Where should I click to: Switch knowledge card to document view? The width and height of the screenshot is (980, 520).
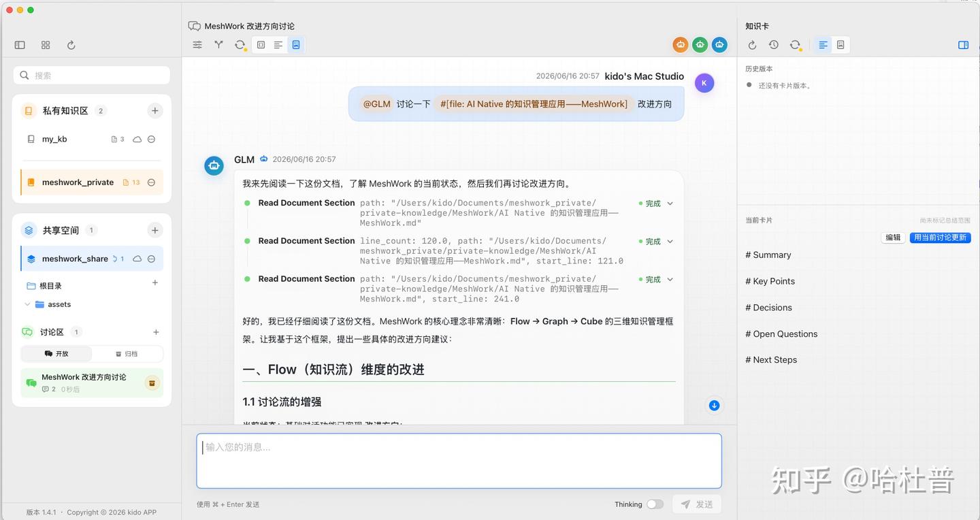(x=840, y=45)
